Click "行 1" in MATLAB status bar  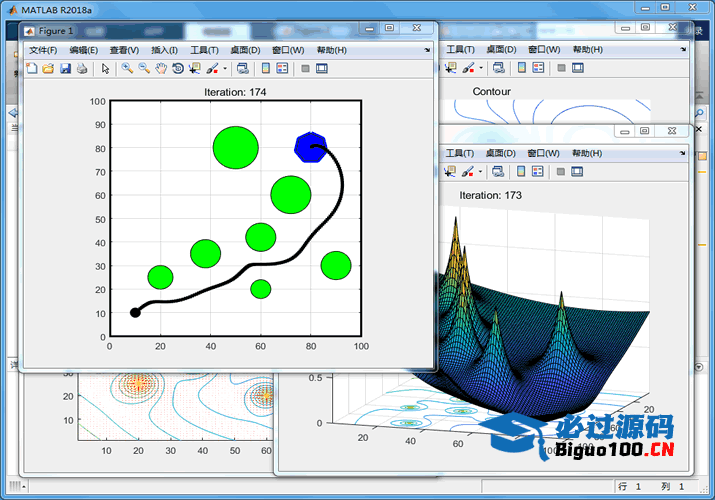coord(629,487)
